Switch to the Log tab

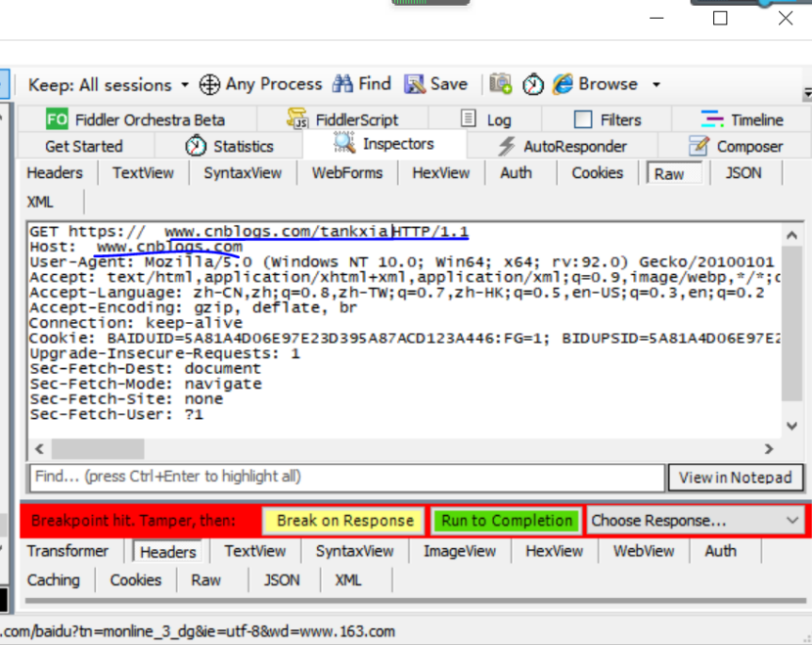tap(485, 119)
